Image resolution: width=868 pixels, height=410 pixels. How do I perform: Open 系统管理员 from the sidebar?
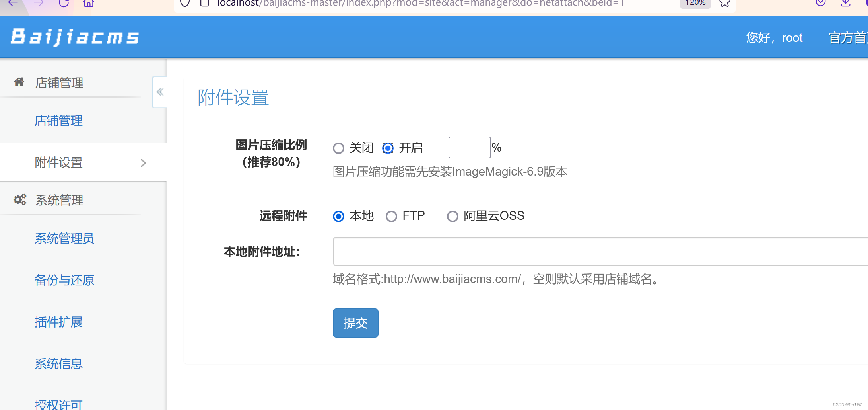coord(64,238)
